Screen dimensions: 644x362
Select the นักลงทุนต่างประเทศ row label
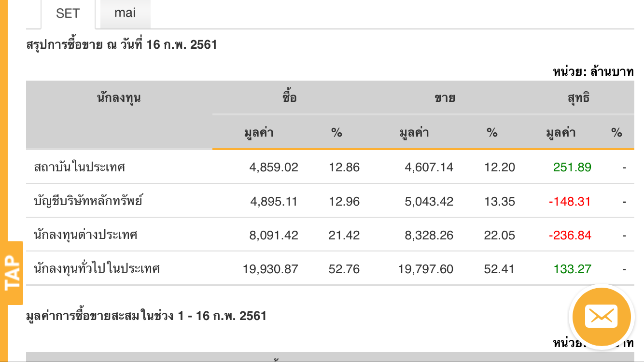pos(86,235)
